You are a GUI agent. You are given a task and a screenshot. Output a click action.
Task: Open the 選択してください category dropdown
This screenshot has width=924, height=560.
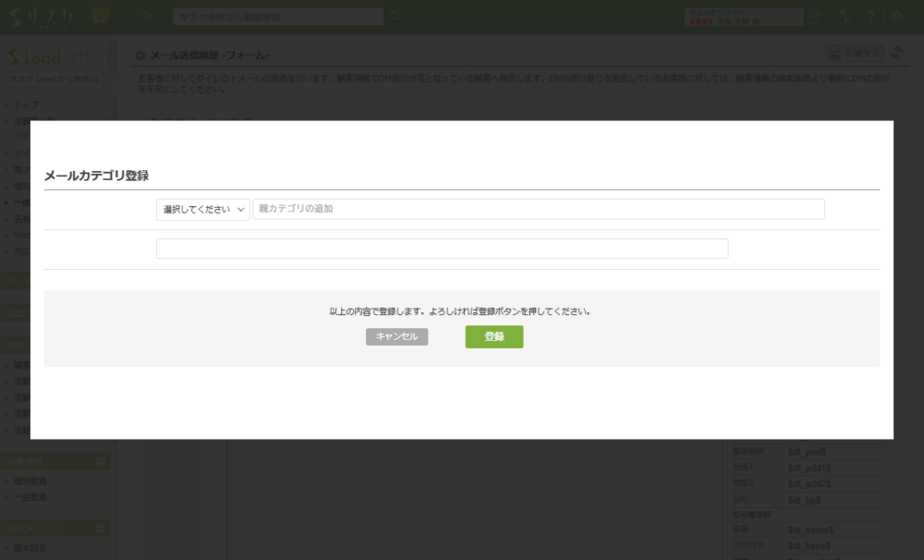click(x=202, y=210)
